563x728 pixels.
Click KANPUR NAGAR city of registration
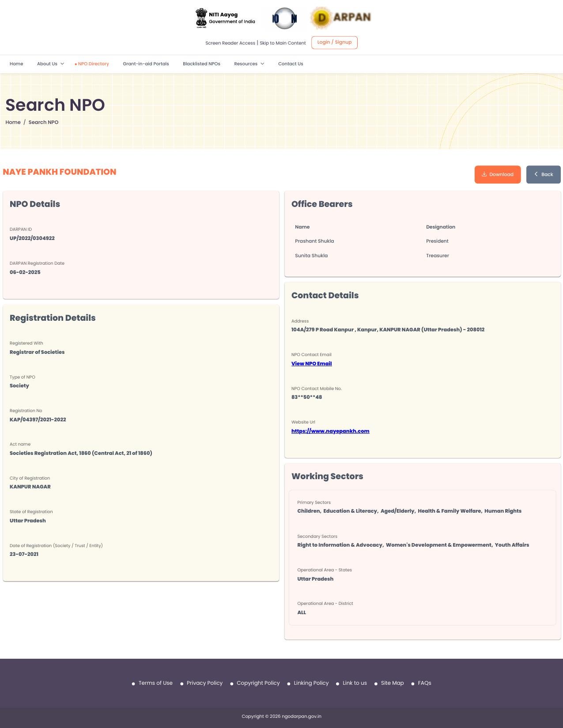[30, 487]
